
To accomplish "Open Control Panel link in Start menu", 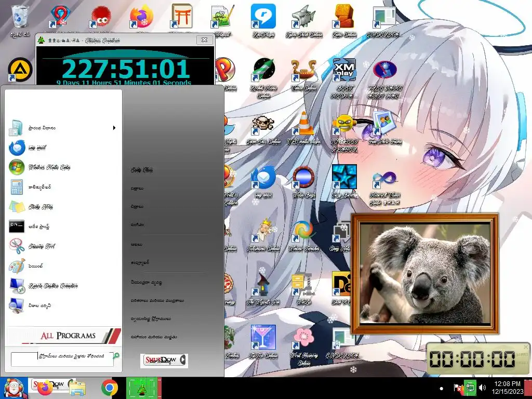I will (146, 282).
